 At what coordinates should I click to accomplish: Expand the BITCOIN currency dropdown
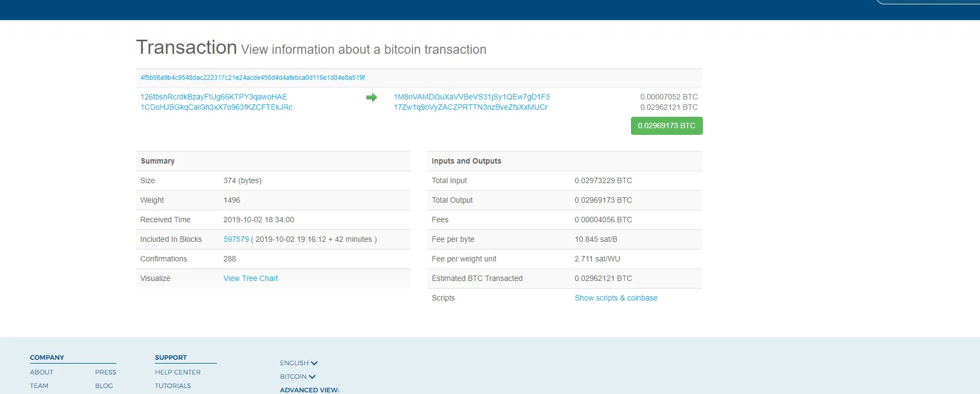297,377
